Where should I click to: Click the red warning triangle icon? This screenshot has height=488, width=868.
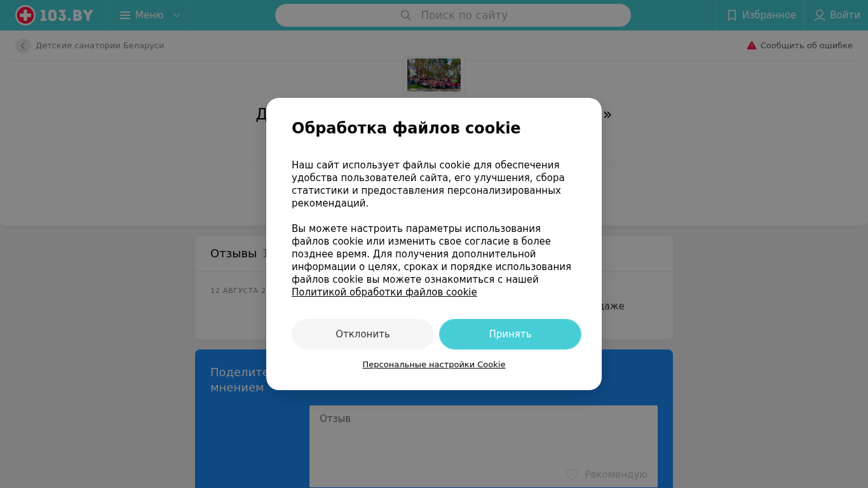coord(752,46)
